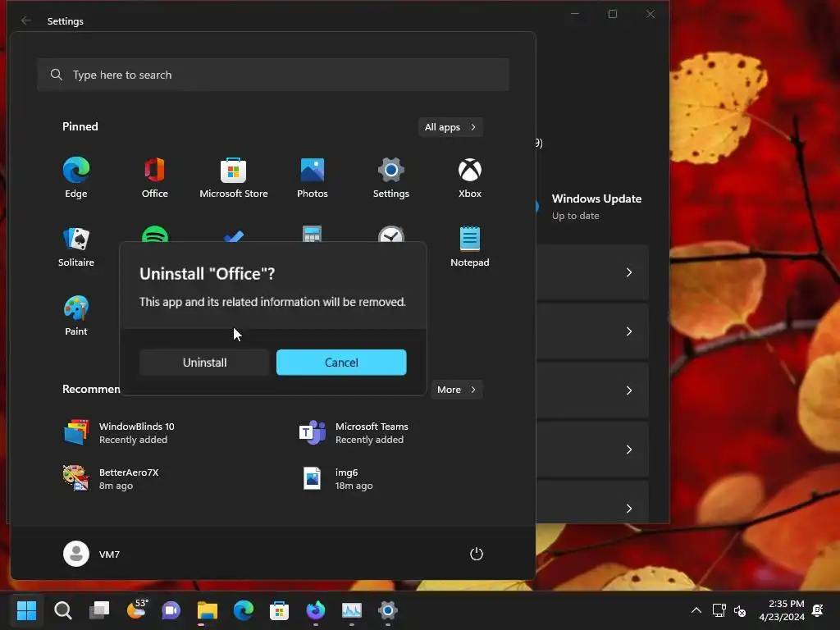This screenshot has width=840, height=630.
Task: Click the Calculator pinned app icon
Action: (x=313, y=234)
